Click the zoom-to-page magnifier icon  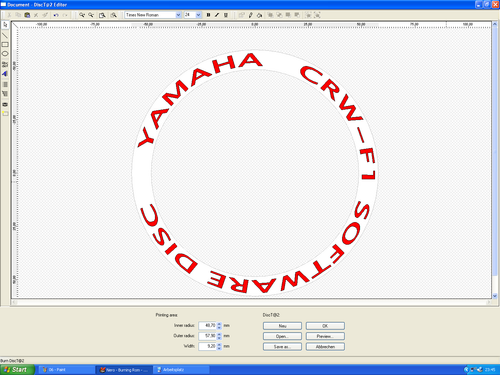(102, 15)
